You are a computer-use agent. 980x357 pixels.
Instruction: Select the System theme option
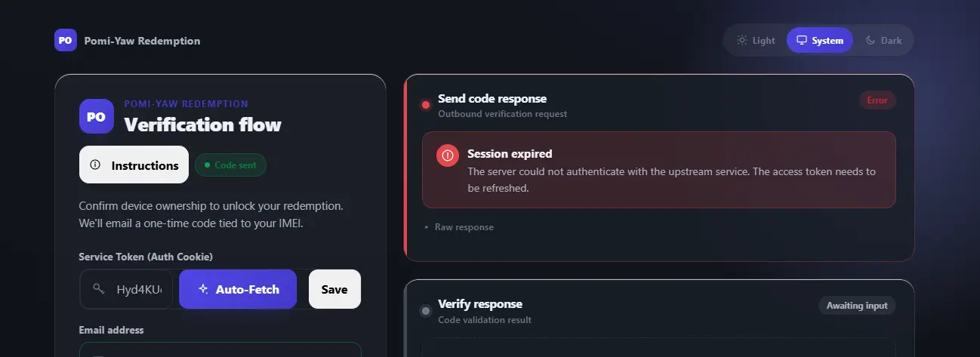[820, 40]
